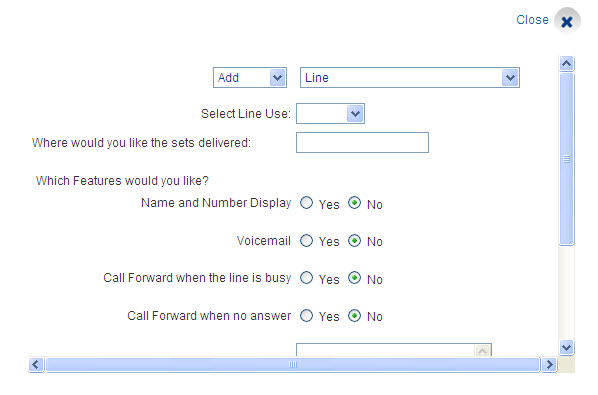
Task: Click the sets delivery location field
Action: coord(362,143)
